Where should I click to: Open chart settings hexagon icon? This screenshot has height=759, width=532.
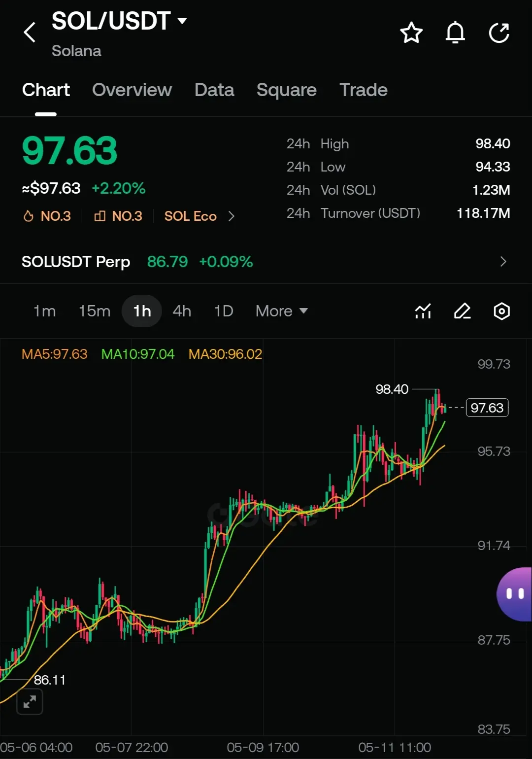coord(501,311)
